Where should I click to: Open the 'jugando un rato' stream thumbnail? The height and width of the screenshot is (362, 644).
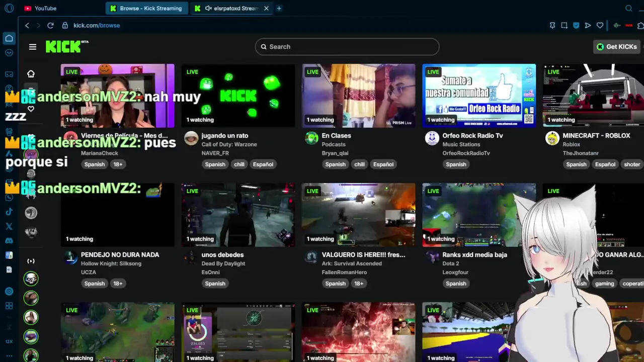(x=238, y=96)
